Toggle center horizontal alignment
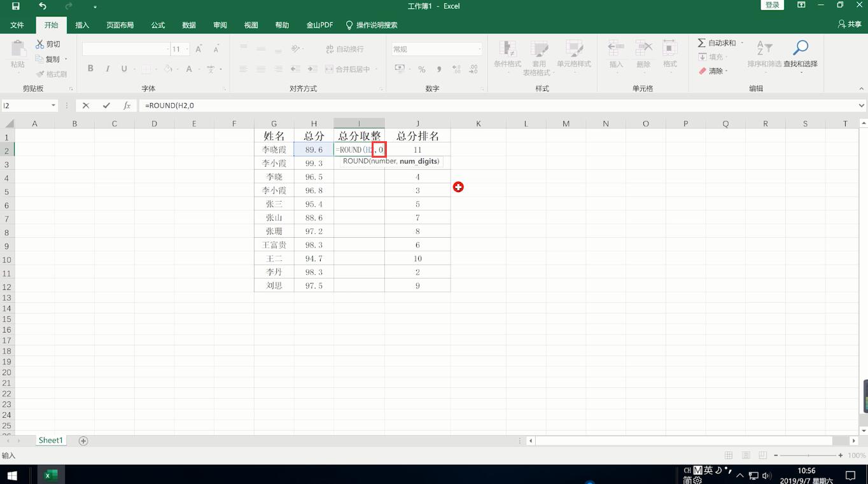868x484 pixels. coord(260,69)
